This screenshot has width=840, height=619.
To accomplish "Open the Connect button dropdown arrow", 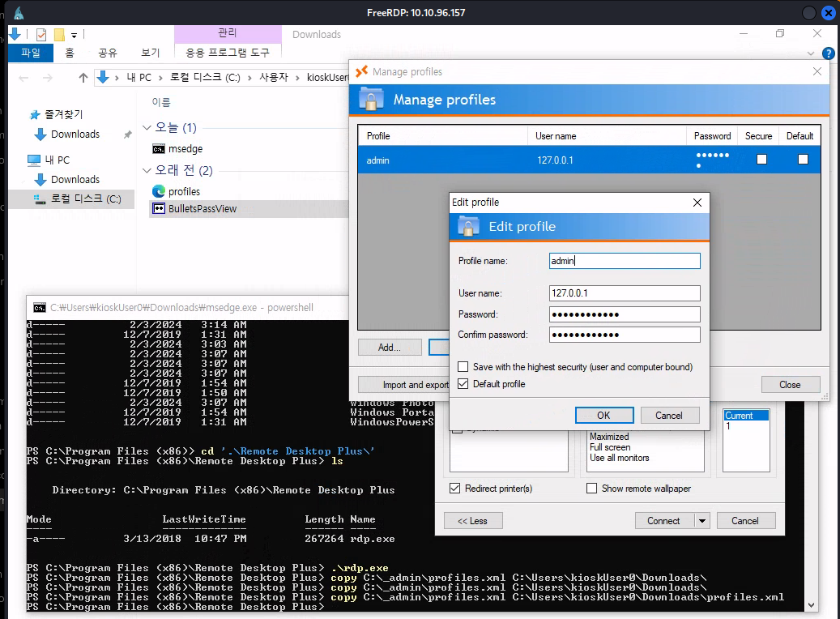I will tap(702, 521).
